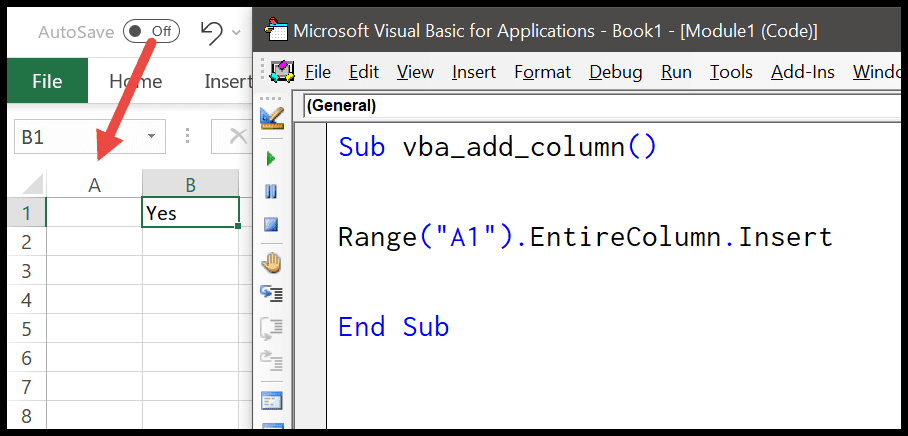908x436 pixels.
Task: Pause execution with the Break icon
Action: [271, 191]
